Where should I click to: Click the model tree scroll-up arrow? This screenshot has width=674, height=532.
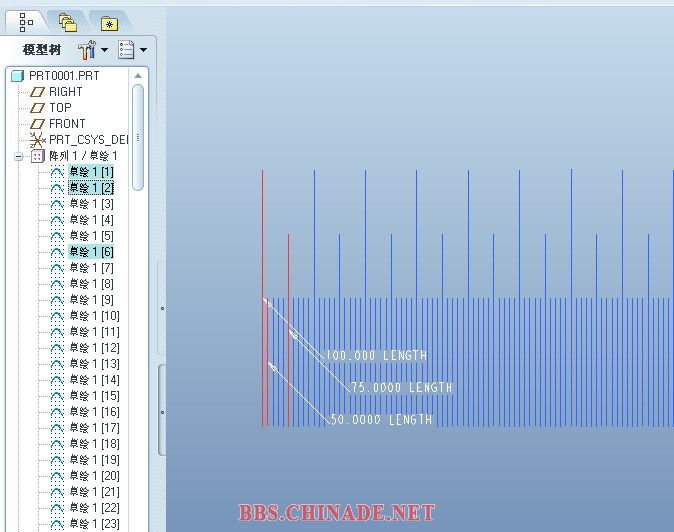(x=138, y=76)
